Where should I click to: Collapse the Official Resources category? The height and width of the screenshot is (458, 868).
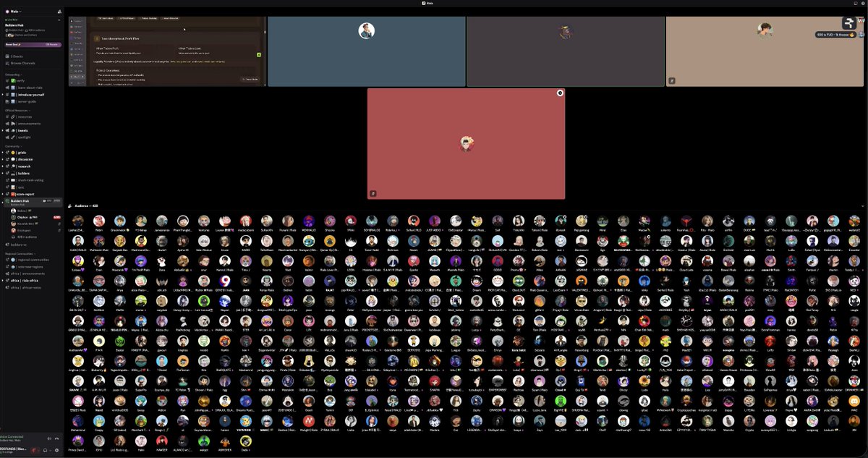tap(17, 110)
